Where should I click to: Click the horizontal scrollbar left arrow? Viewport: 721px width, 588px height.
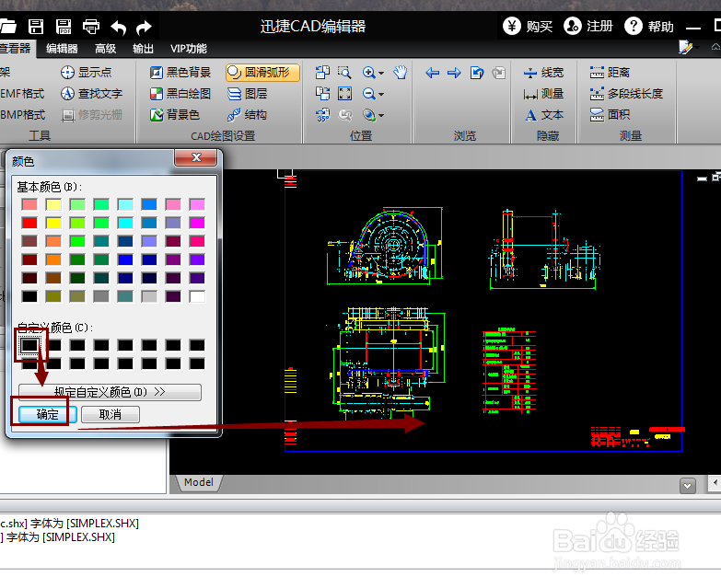(715, 482)
